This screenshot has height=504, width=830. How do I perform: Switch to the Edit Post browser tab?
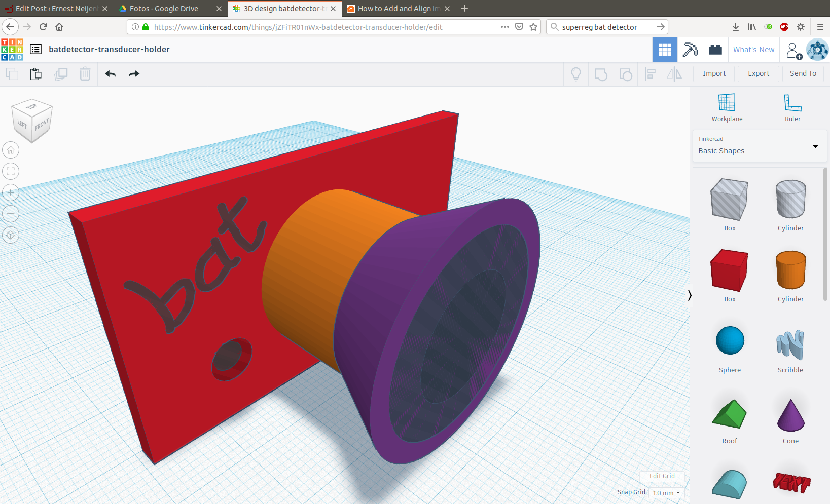(x=56, y=9)
